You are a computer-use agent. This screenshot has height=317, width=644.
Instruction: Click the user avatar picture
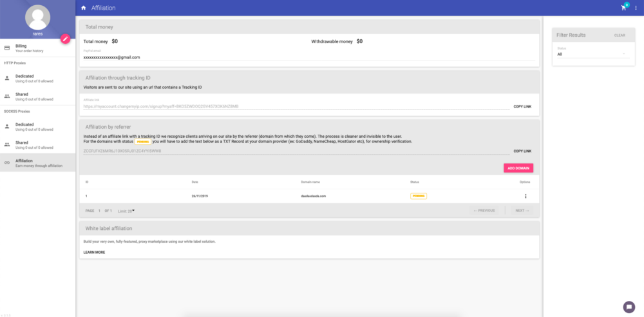38,17
